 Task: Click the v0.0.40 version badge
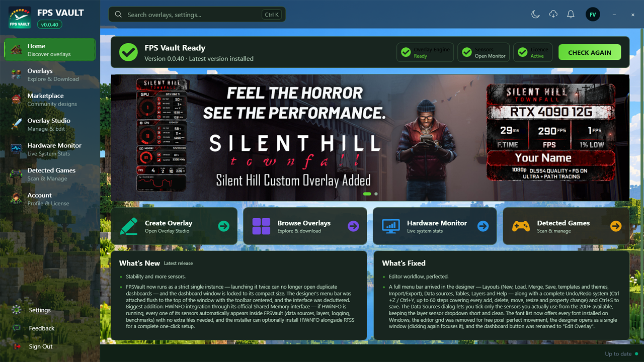pyautogui.click(x=49, y=24)
